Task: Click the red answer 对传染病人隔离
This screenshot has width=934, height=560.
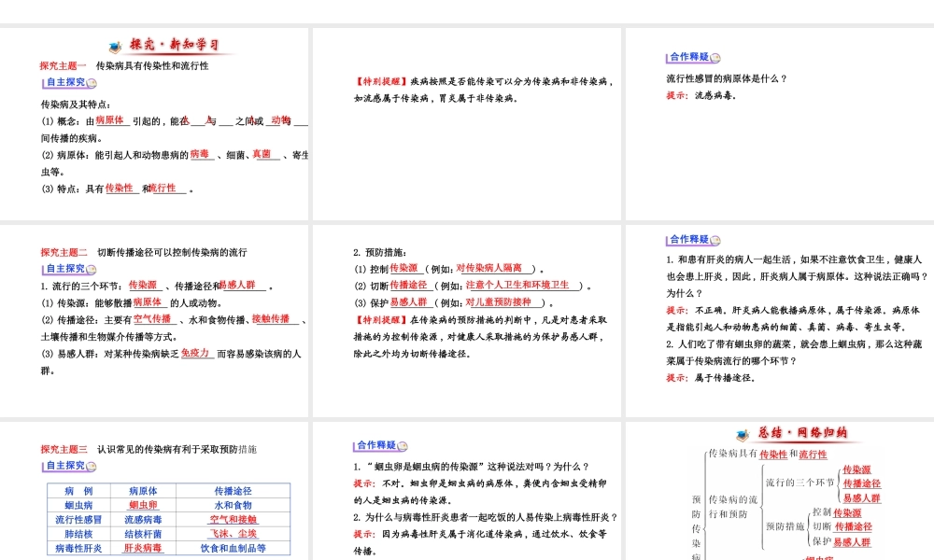Action: tap(489, 269)
